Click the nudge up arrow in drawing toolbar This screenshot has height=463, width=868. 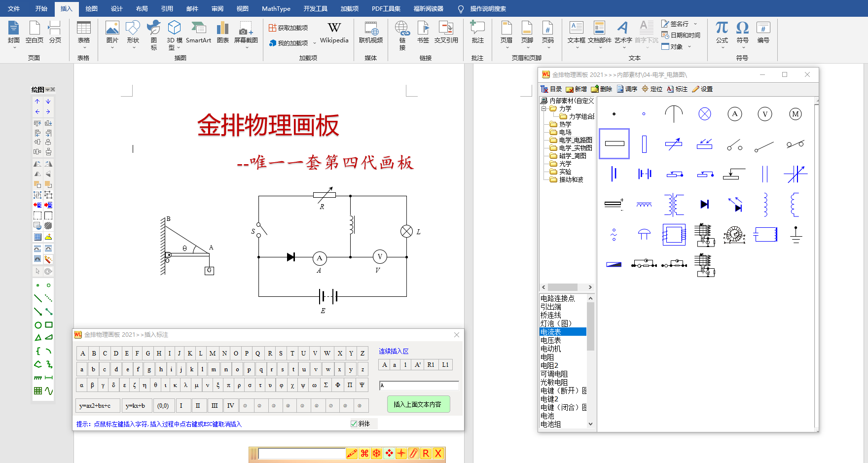click(x=37, y=101)
